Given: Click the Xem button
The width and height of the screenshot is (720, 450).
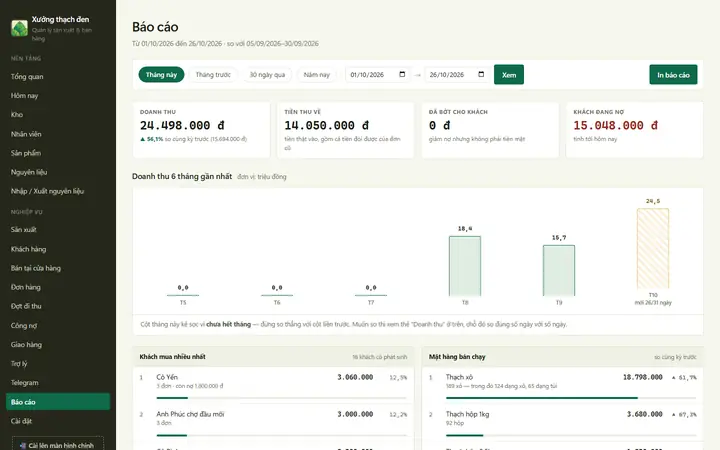Looking at the screenshot, I should [509, 74].
